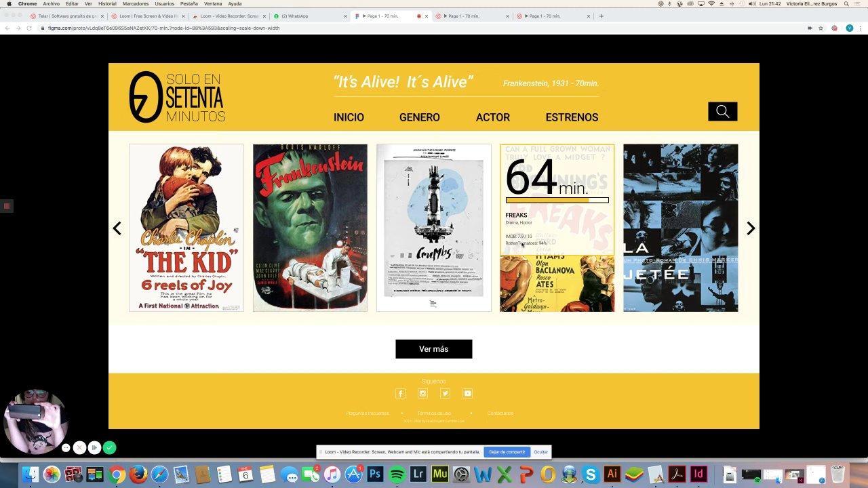Image resolution: width=868 pixels, height=488 pixels.
Task: Click the Ver más button
Action: coord(434,349)
